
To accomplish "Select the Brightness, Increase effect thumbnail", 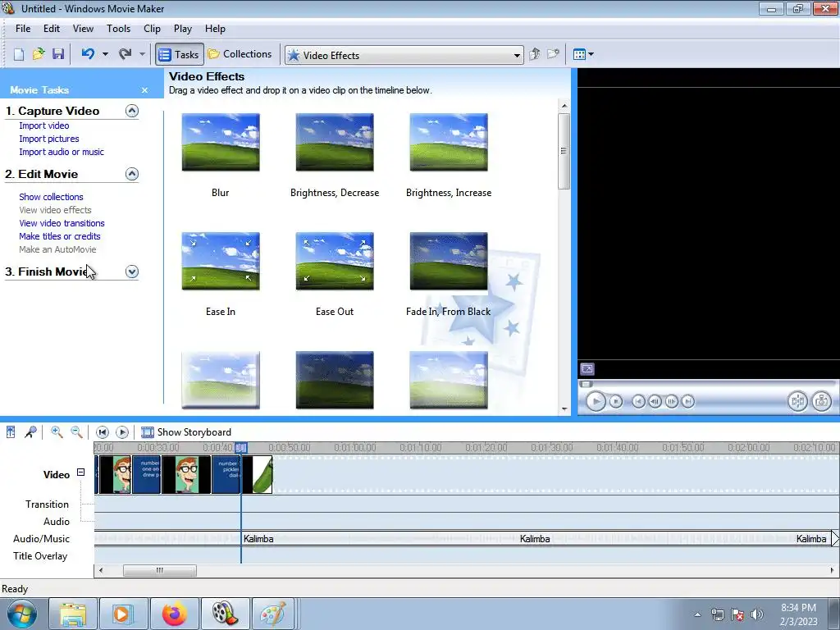I will point(449,143).
